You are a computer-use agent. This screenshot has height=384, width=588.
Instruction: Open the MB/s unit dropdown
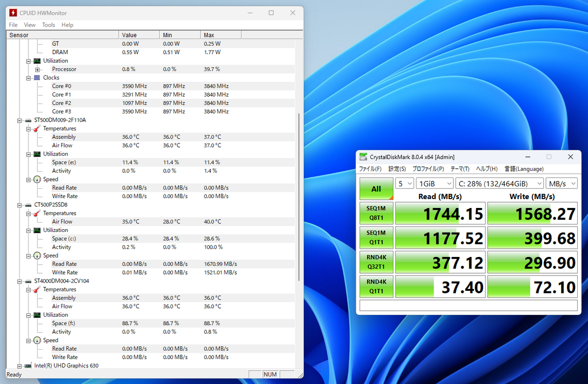click(x=562, y=183)
